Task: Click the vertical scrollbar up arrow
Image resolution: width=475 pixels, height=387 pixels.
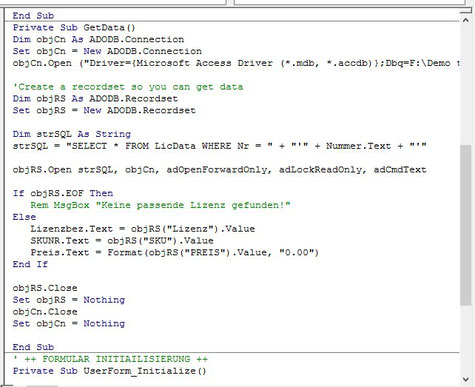Action: coord(466,20)
